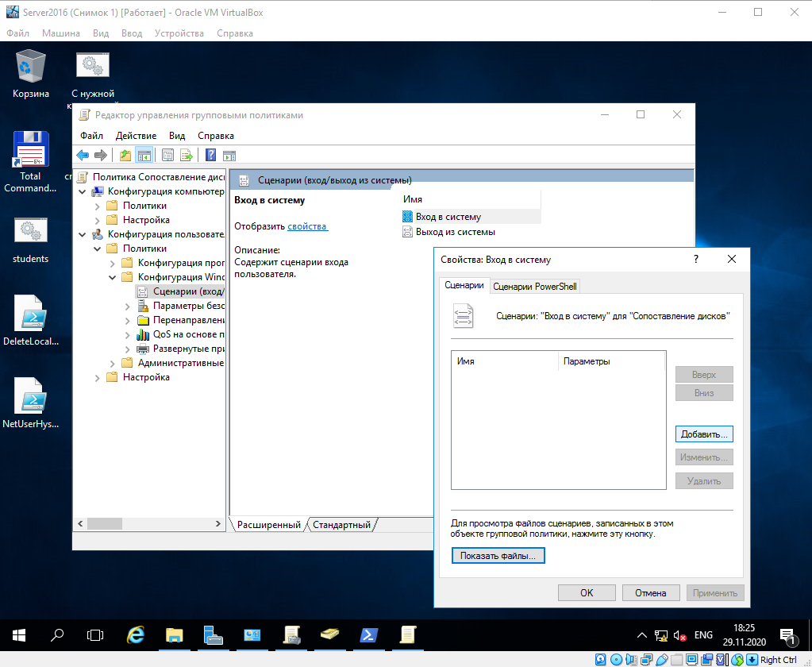Switch to the Стандартный view tab
The height and width of the screenshot is (667, 812).
pos(341,525)
